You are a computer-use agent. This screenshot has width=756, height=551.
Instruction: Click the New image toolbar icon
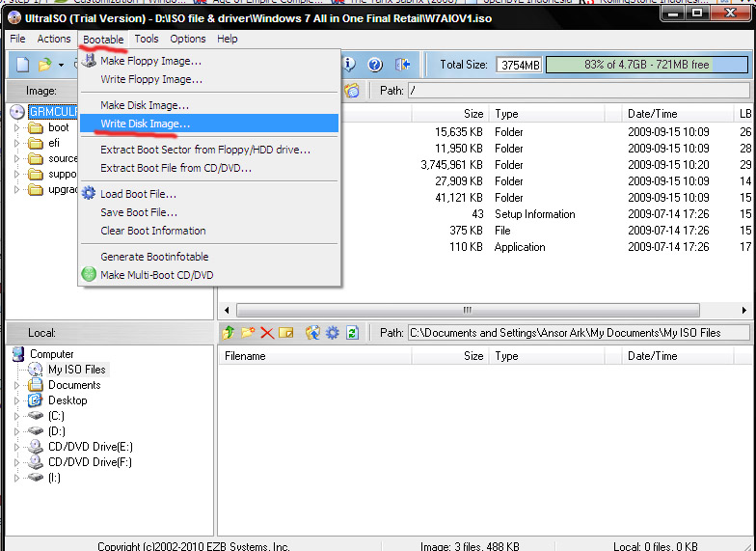22,64
